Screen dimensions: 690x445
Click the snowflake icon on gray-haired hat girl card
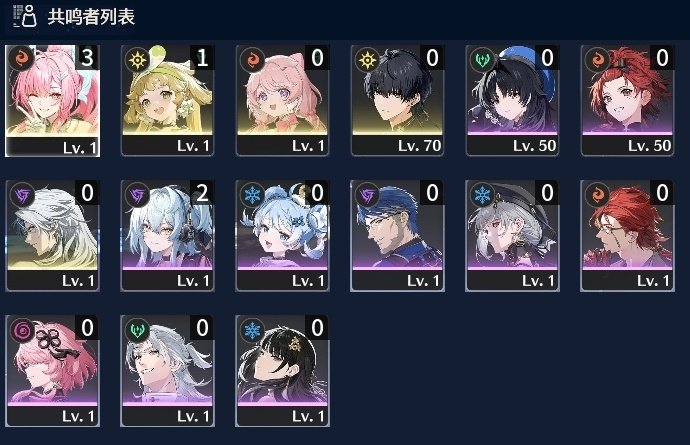click(x=482, y=194)
